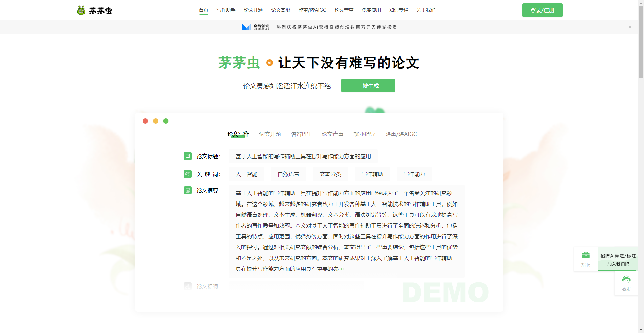Open 写作助手 in the top navigation
The width and height of the screenshot is (644, 333).
(x=226, y=10)
